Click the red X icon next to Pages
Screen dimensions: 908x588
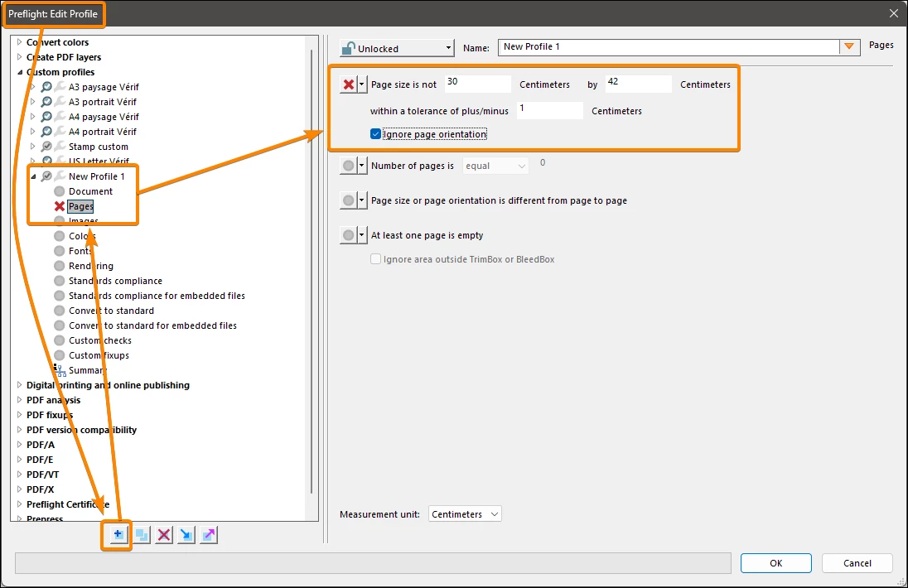59,206
